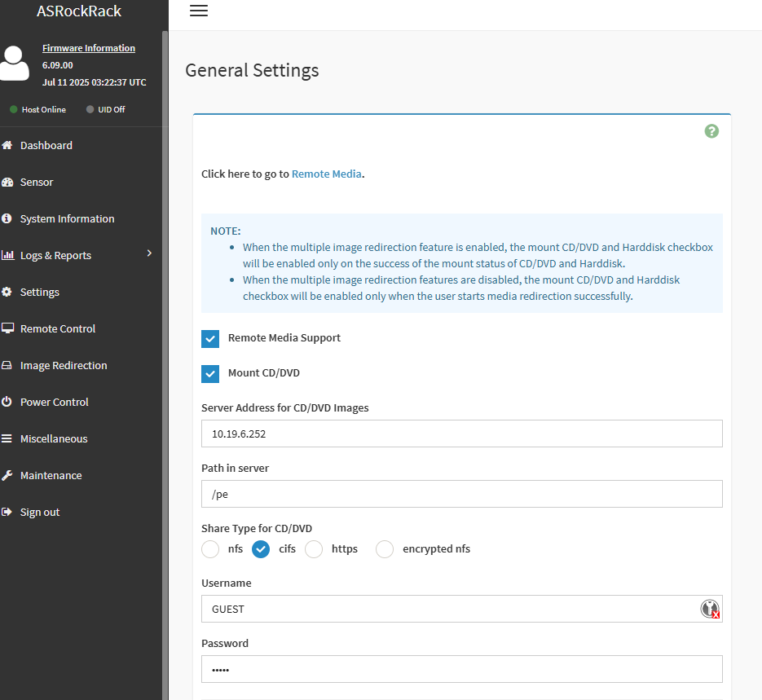Follow the Remote Media link
The image size is (762, 700).
click(x=326, y=174)
